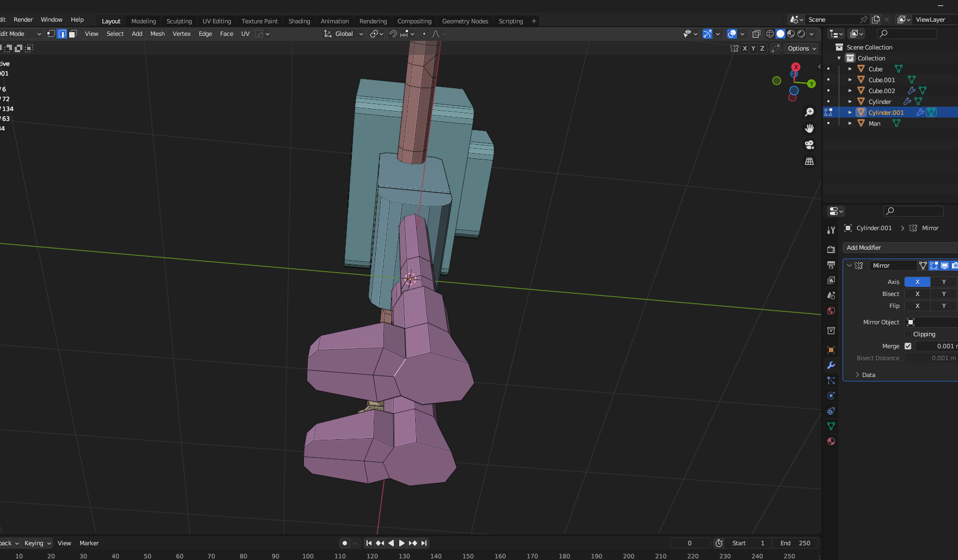Screen dimensions: 958x560
Task: Uncheck the Merge checkbox
Action: pyautogui.click(x=908, y=346)
